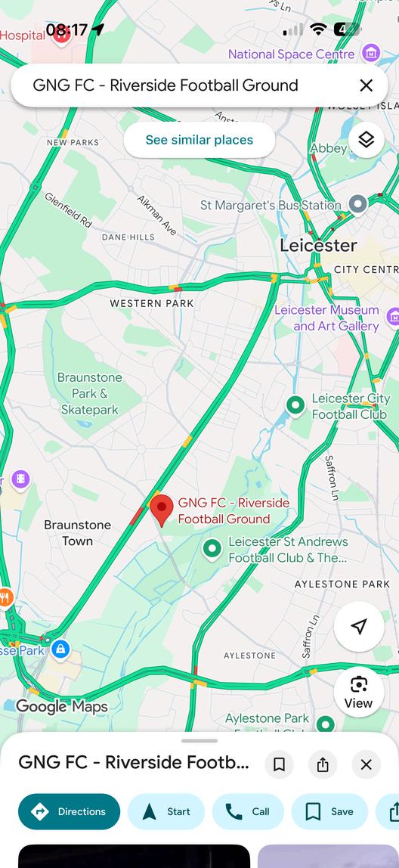This screenshot has height=868, width=399.
Task: Call the football ground
Action: tap(248, 811)
